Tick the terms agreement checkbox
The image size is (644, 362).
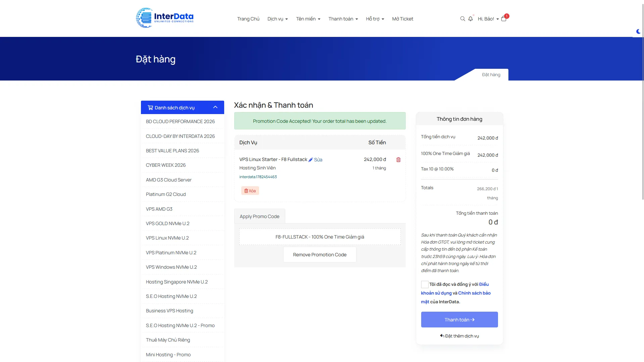pyautogui.click(x=425, y=285)
